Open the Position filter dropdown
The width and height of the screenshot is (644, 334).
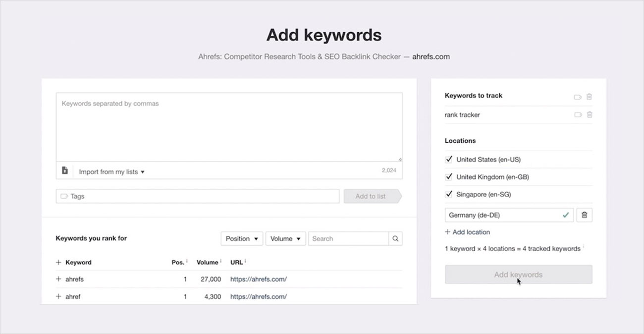pos(242,239)
